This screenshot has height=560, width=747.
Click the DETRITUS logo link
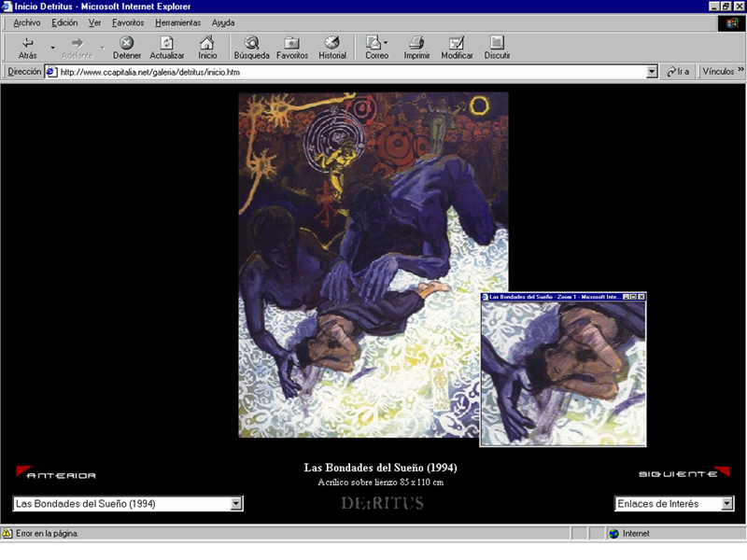coord(382,503)
